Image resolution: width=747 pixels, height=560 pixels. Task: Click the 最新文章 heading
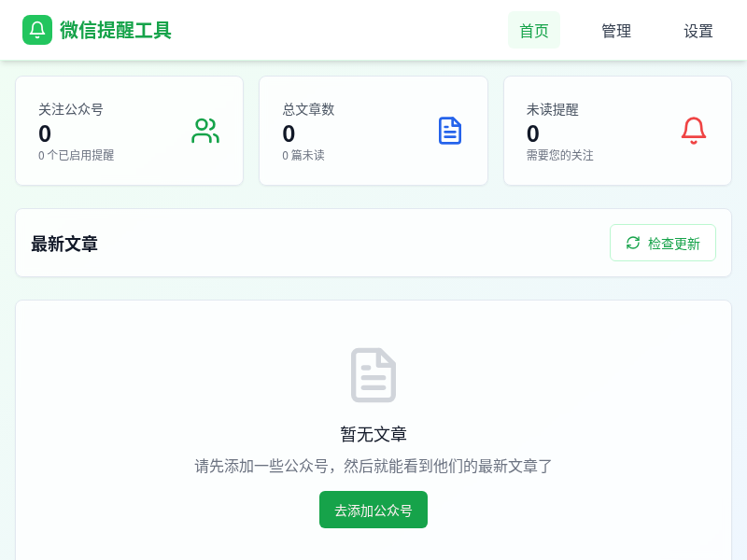[x=64, y=244]
